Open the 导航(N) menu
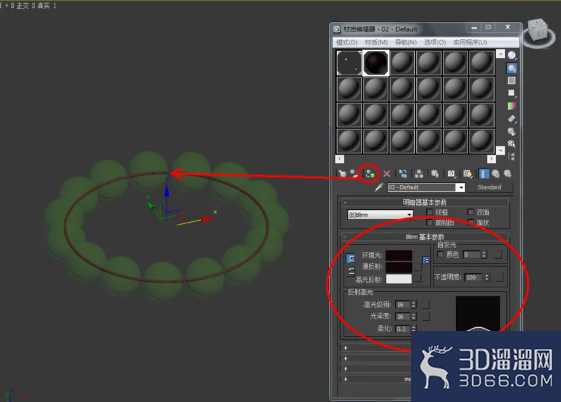The image size is (561, 402). point(406,42)
